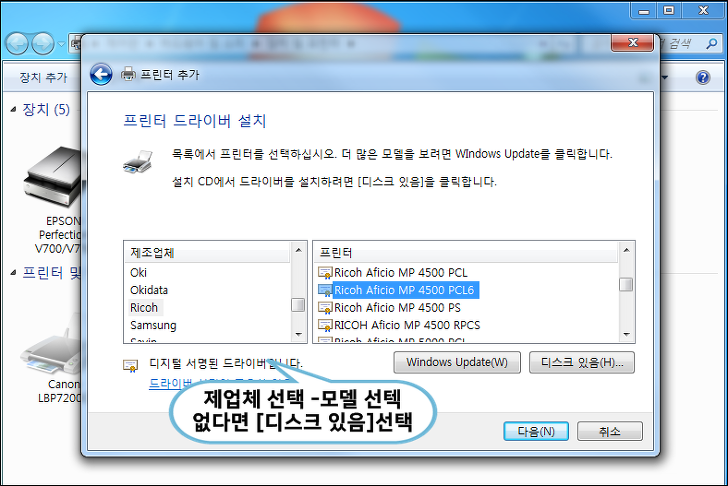728x486 pixels.
Task: Click manufacturer list scroll down arrow
Action: [299, 334]
